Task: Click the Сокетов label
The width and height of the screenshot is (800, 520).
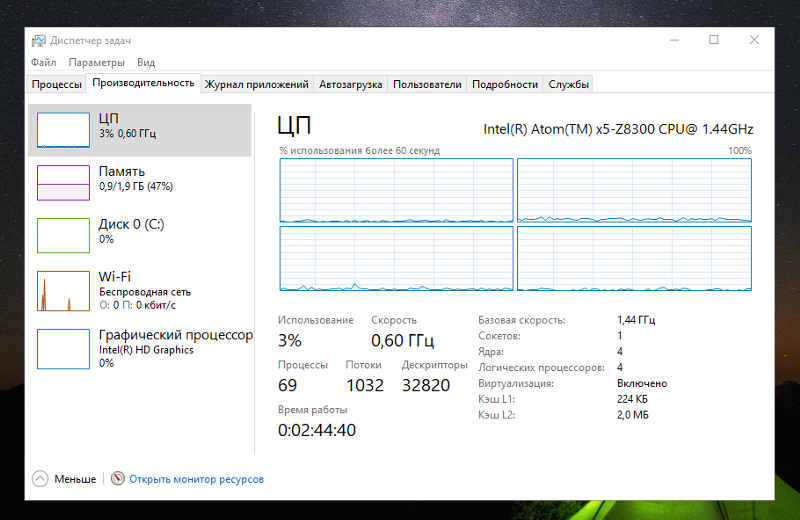Action: click(x=499, y=336)
